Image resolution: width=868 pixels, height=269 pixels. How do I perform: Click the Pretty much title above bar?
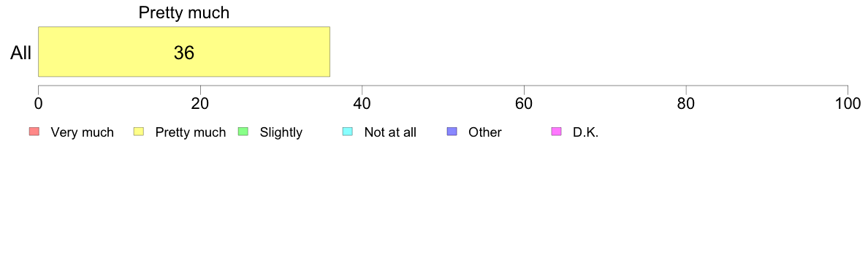click(184, 12)
